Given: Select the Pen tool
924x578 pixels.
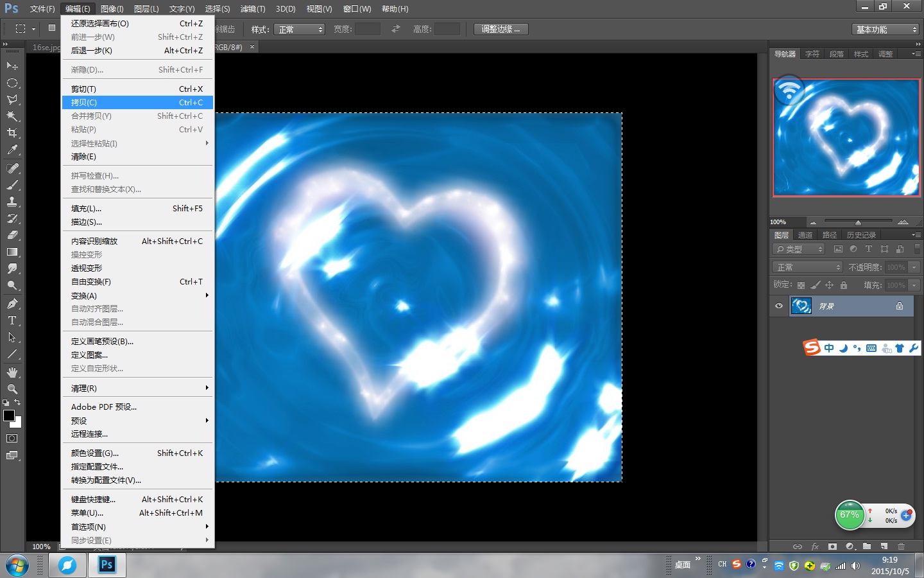Looking at the screenshot, I should point(12,304).
